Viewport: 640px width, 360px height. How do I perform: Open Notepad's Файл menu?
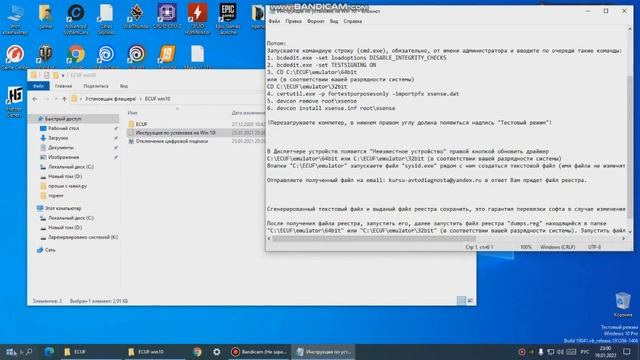point(274,21)
